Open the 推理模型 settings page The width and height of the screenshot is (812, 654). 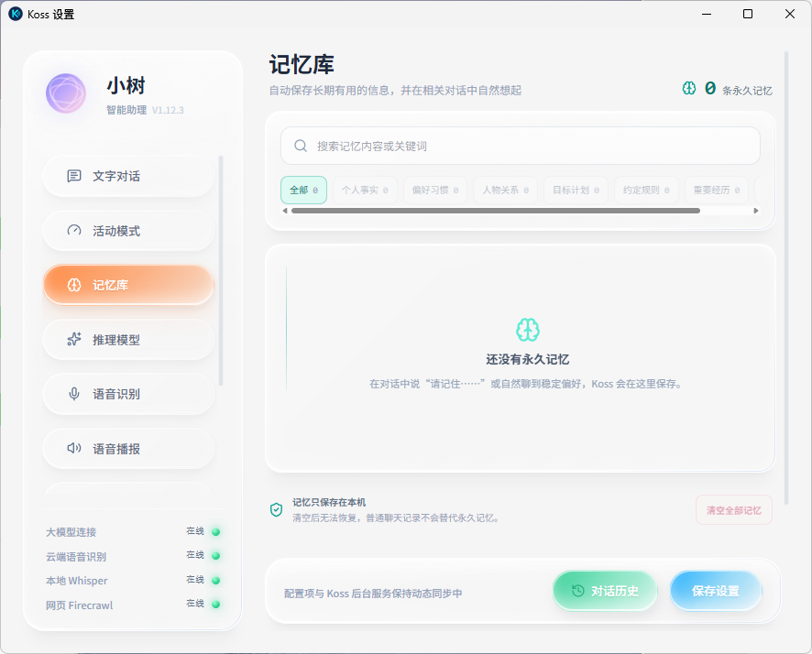tap(128, 340)
